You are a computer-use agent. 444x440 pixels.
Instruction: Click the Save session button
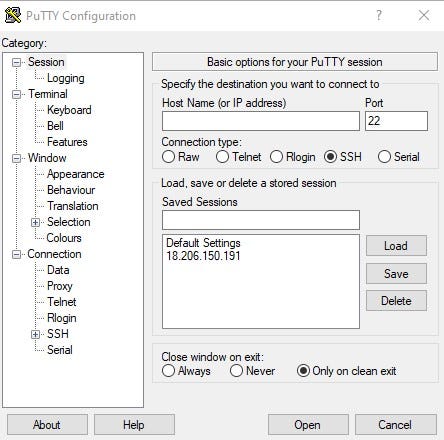(x=396, y=274)
